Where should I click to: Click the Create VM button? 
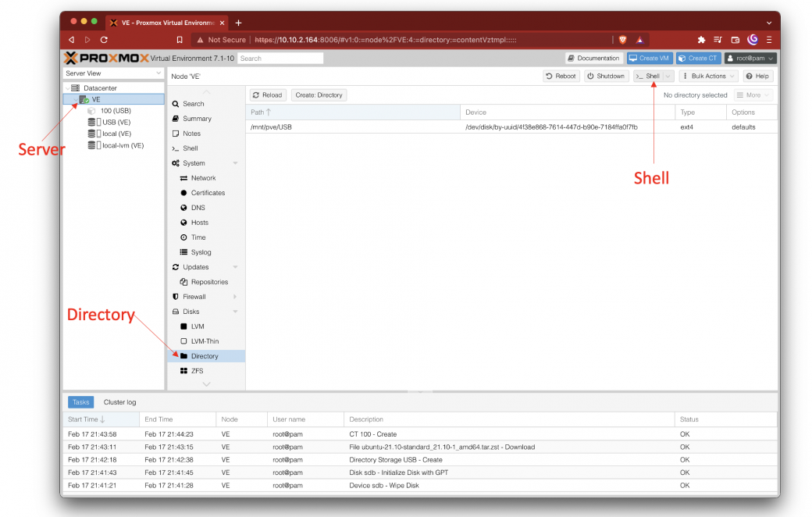[x=649, y=58]
